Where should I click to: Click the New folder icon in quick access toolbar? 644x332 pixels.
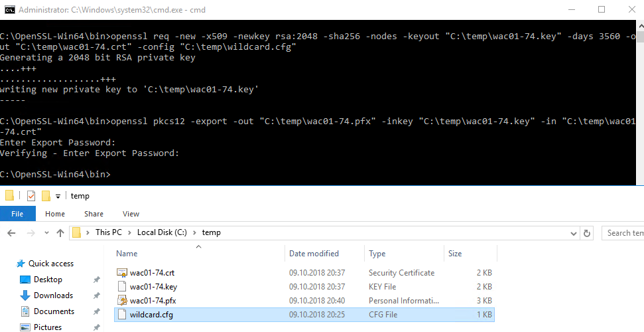tap(46, 196)
